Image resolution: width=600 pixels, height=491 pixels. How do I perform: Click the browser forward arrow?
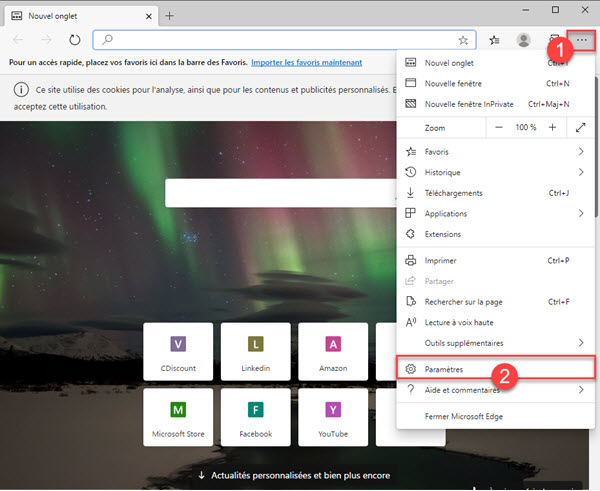(46, 39)
